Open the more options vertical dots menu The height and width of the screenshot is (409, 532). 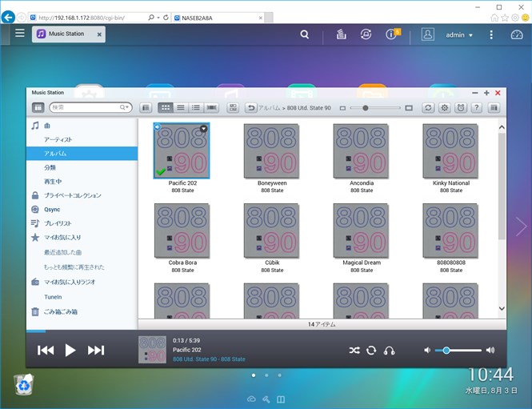point(491,34)
